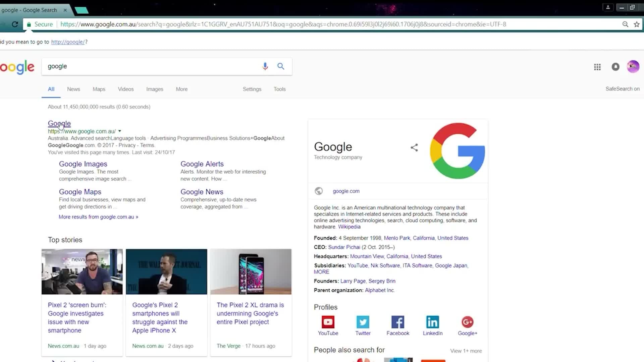Select the All results tab

click(51, 89)
